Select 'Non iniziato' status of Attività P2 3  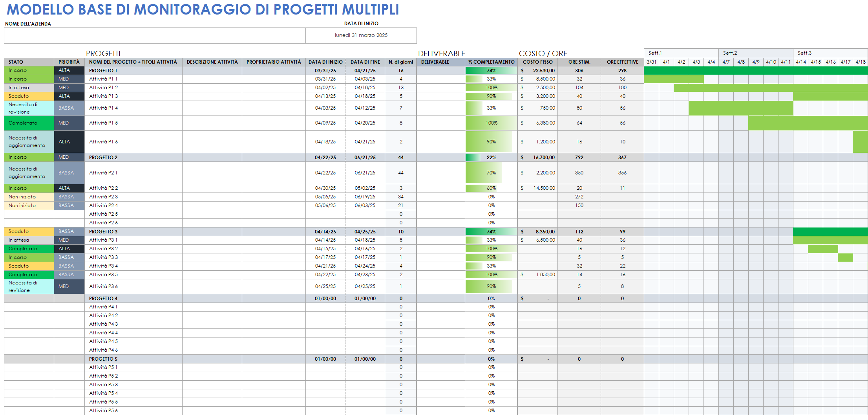point(29,197)
